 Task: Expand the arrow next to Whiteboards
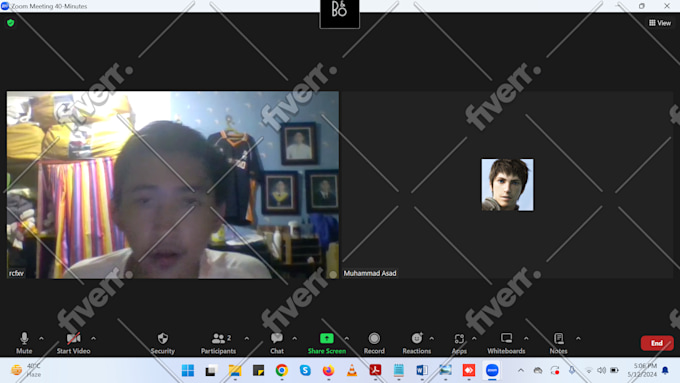526,338
